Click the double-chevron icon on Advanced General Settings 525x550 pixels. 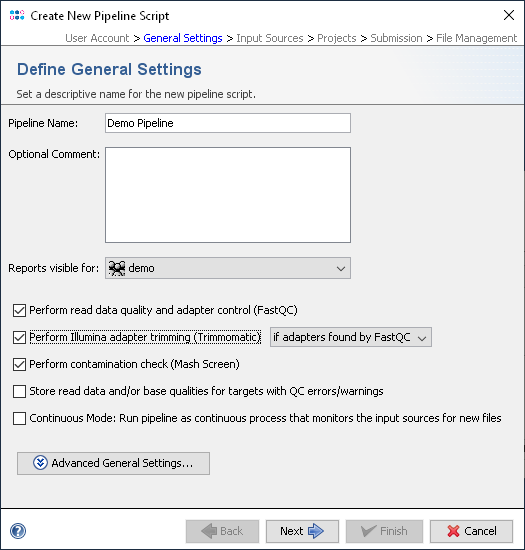point(40,463)
